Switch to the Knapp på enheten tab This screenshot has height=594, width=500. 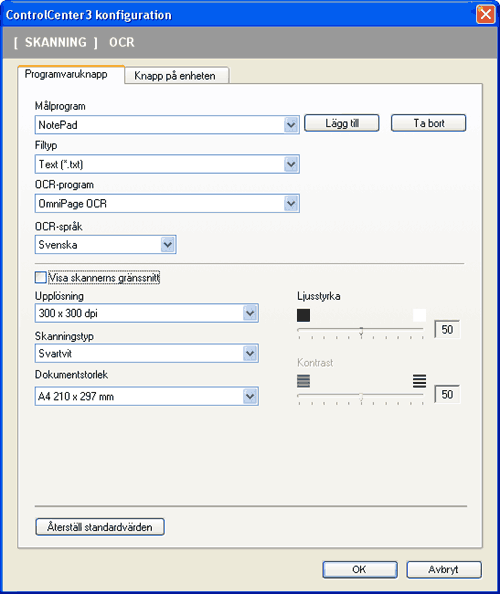(x=176, y=75)
